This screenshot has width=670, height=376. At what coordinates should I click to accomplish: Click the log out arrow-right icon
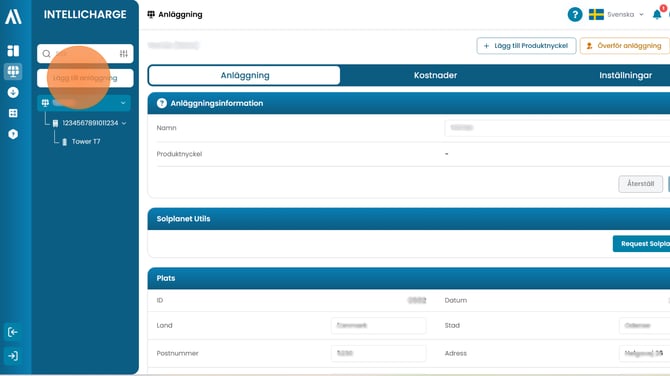(x=13, y=355)
